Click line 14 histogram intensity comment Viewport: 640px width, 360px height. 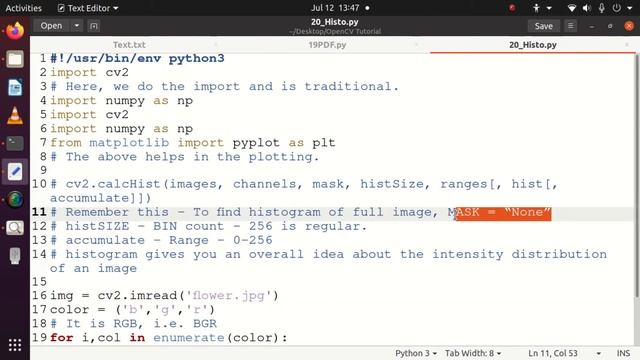[329, 261]
